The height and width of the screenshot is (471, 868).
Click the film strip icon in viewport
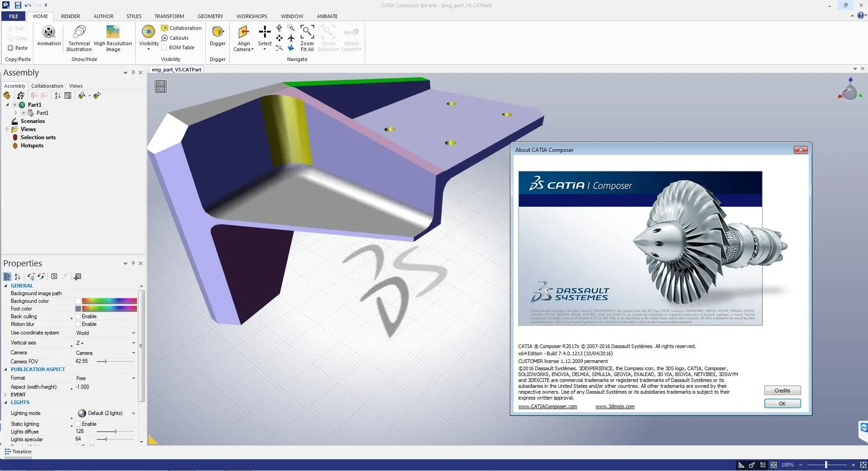(x=160, y=86)
